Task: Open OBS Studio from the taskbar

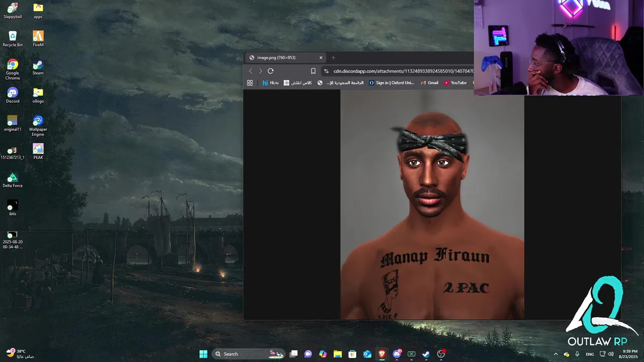Action: (x=441, y=354)
